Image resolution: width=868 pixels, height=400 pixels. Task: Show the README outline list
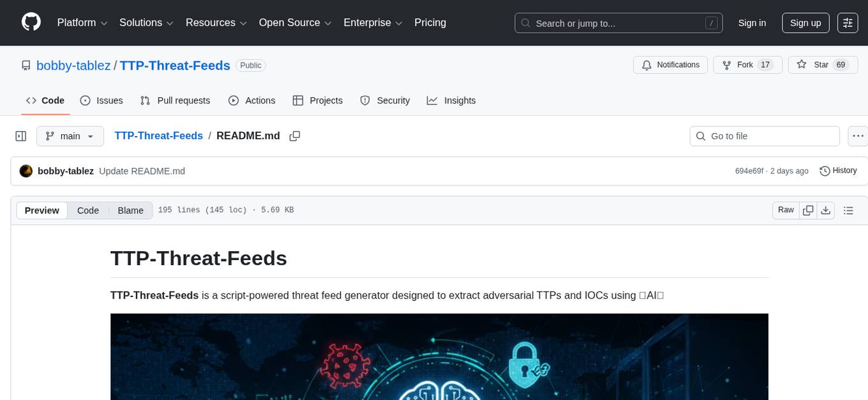849,210
